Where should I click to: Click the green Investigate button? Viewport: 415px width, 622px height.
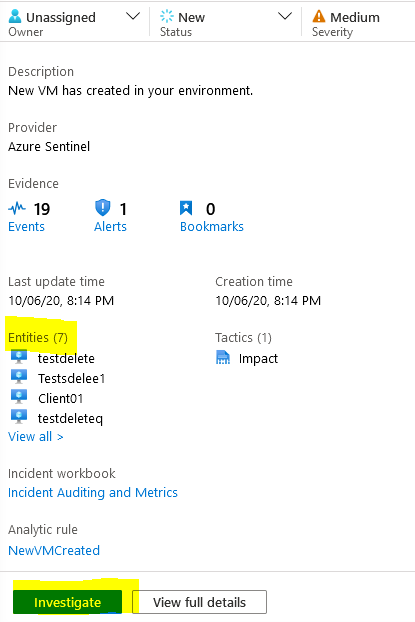point(67,602)
